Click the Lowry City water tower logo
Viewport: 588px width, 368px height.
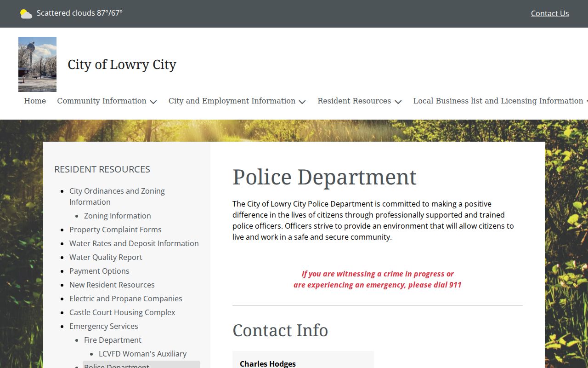coord(37,64)
